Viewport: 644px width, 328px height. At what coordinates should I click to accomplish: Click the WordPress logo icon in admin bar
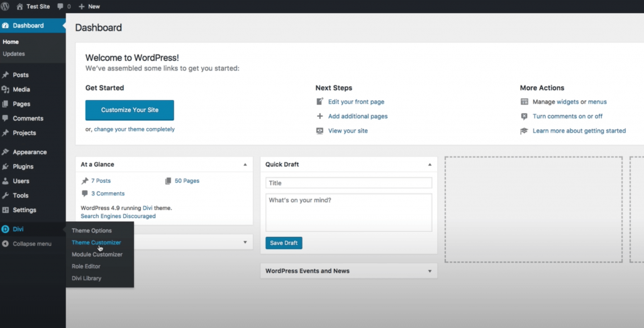click(5, 6)
